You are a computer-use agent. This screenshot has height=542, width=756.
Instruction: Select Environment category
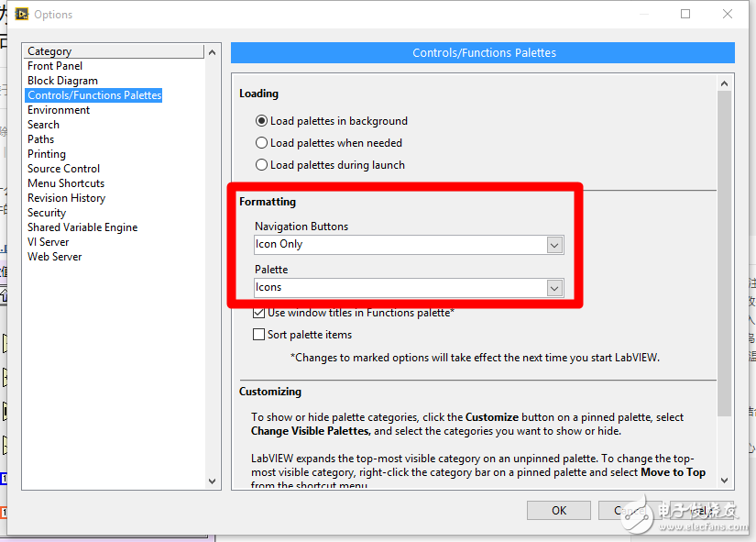pos(59,110)
